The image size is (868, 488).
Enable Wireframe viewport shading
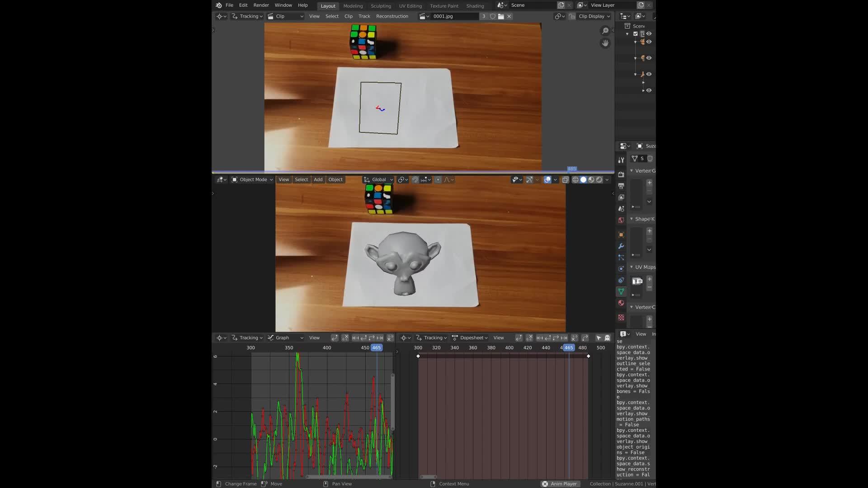(575, 179)
